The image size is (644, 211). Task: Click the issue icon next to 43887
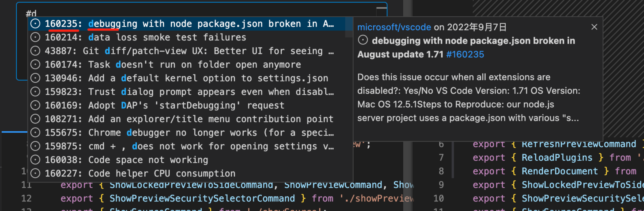pyautogui.click(x=35, y=51)
